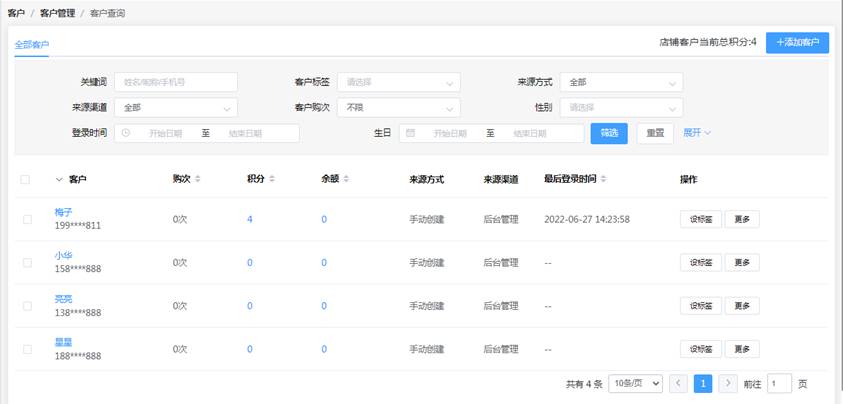Open customer link above 188****888
The width and height of the screenshot is (843, 404).
pyautogui.click(x=63, y=342)
